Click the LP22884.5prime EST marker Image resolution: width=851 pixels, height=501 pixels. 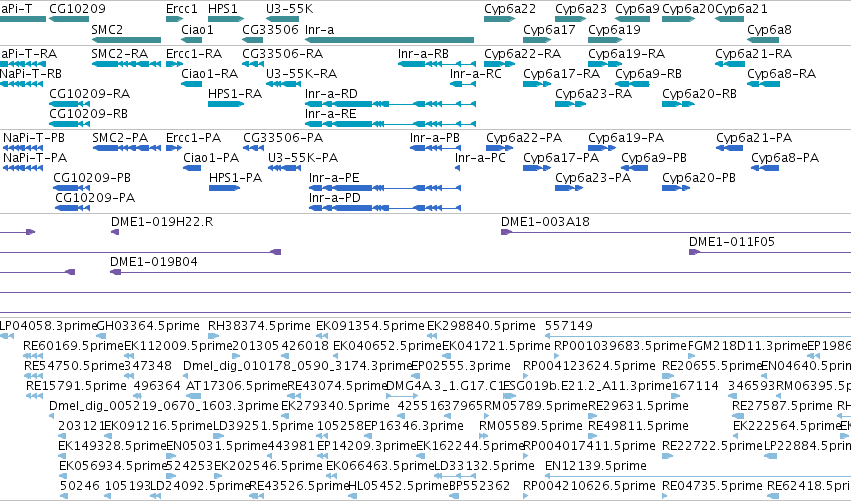(x=770, y=456)
